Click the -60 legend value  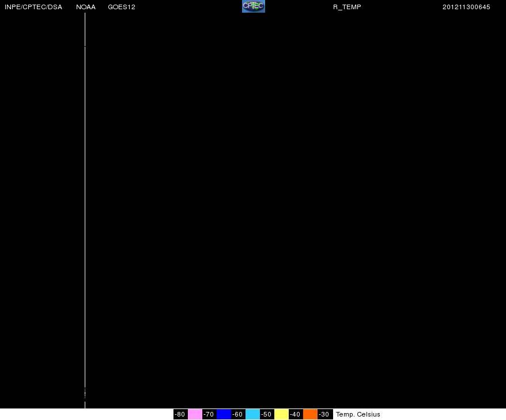238,414
